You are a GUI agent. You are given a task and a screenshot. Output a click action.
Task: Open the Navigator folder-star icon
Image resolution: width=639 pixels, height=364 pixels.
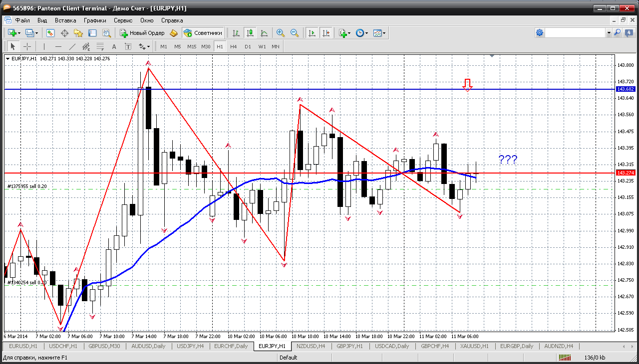[78, 33]
